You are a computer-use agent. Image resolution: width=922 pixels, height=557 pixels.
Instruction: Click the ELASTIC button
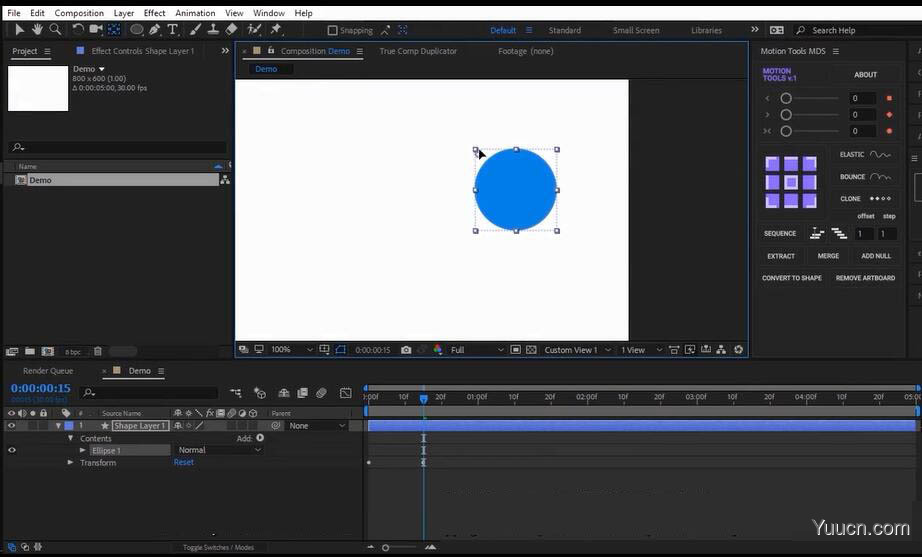click(x=865, y=155)
